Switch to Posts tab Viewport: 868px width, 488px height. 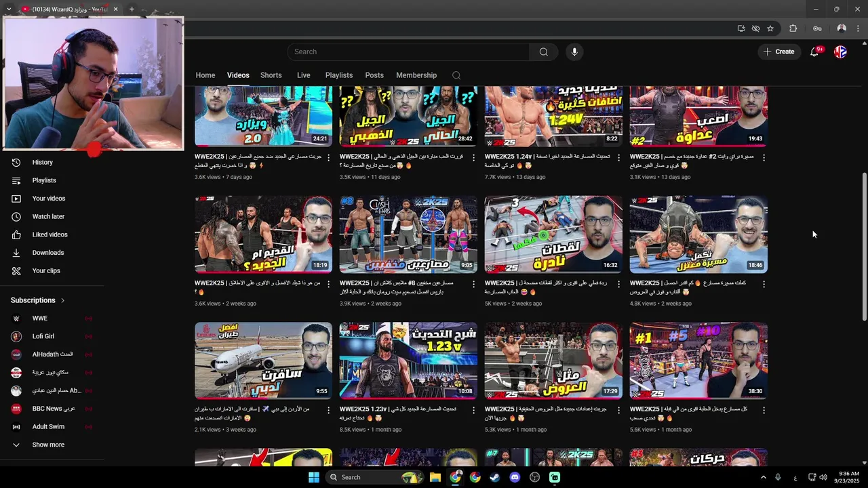click(374, 75)
